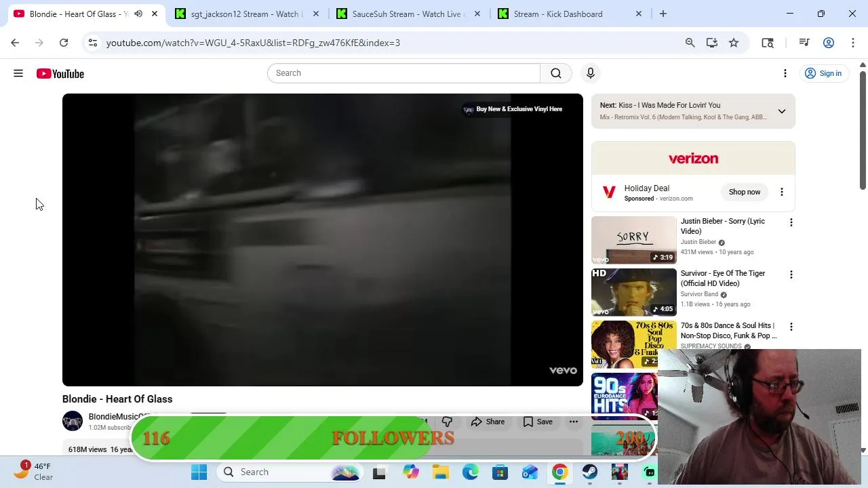Screen dimensions: 868x488
Task: Click Shop now on Verizon ad
Action: tap(745, 192)
